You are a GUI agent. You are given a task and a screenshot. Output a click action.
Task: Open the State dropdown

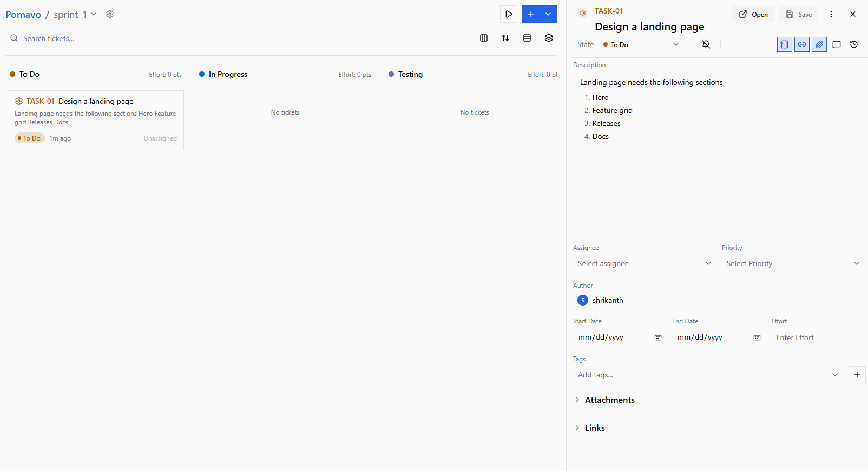coord(641,44)
